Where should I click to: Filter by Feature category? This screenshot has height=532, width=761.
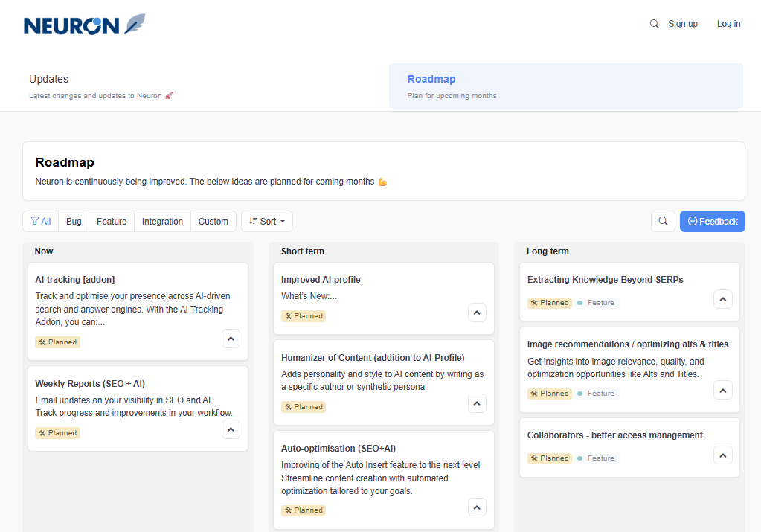point(112,221)
